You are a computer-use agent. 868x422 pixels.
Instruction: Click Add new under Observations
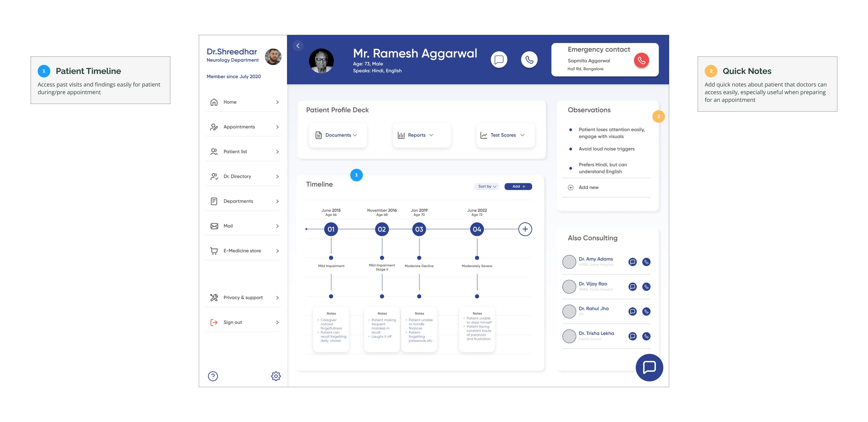(x=588, y=187)
